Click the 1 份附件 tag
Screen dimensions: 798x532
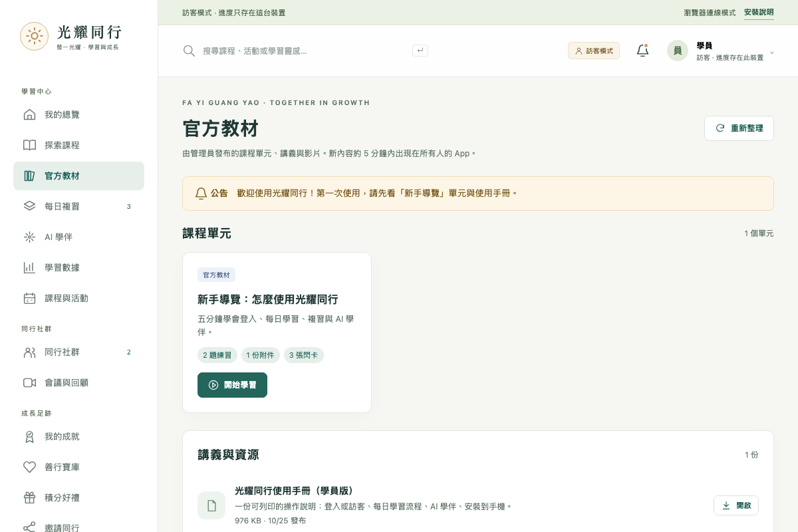click(260, 355)
